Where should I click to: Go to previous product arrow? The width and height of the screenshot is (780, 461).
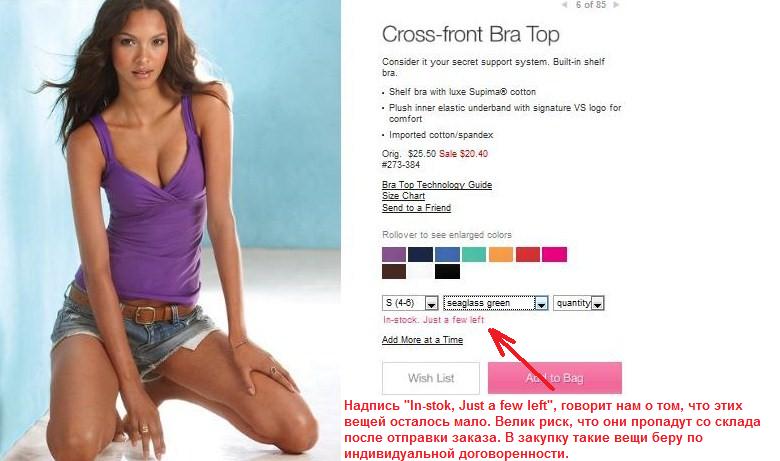564,4
